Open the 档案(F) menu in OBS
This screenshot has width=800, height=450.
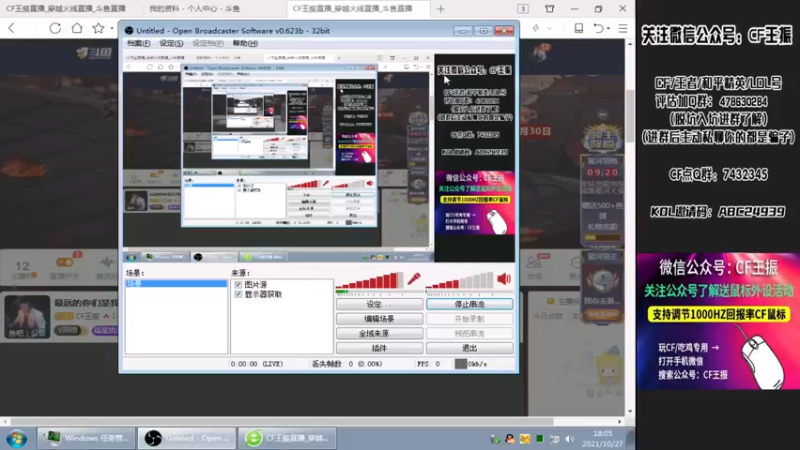(138, 43)
